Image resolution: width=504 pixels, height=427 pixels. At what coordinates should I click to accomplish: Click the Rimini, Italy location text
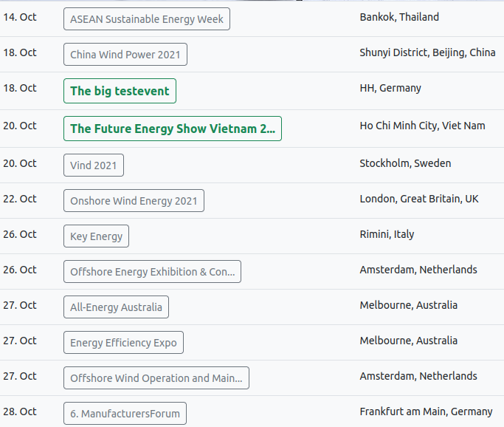click(387, 234)
